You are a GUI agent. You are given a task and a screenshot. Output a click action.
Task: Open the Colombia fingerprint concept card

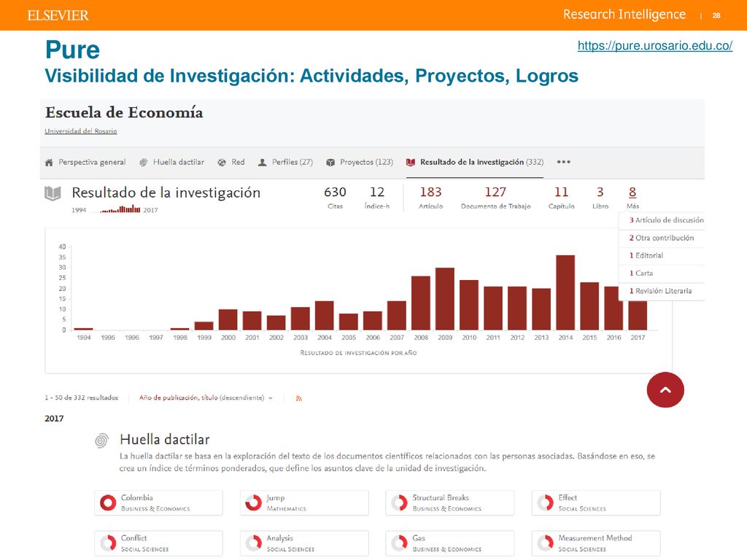[158, 503]
